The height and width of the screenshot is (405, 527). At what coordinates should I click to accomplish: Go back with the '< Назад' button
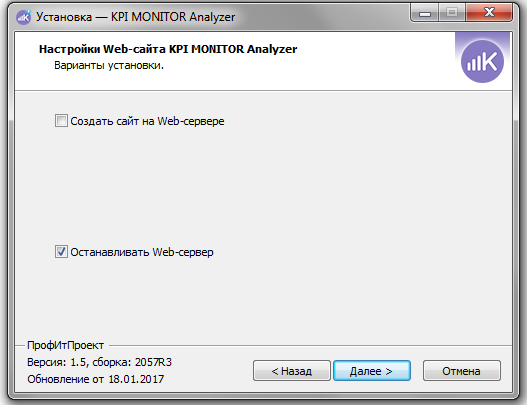pyautogui.click(x=292, y=371)
